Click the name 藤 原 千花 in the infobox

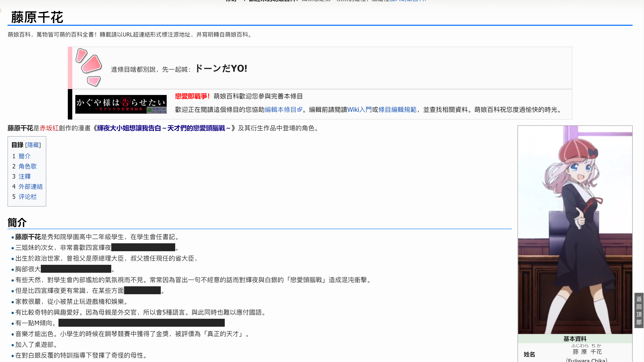[x=587, y=352]
